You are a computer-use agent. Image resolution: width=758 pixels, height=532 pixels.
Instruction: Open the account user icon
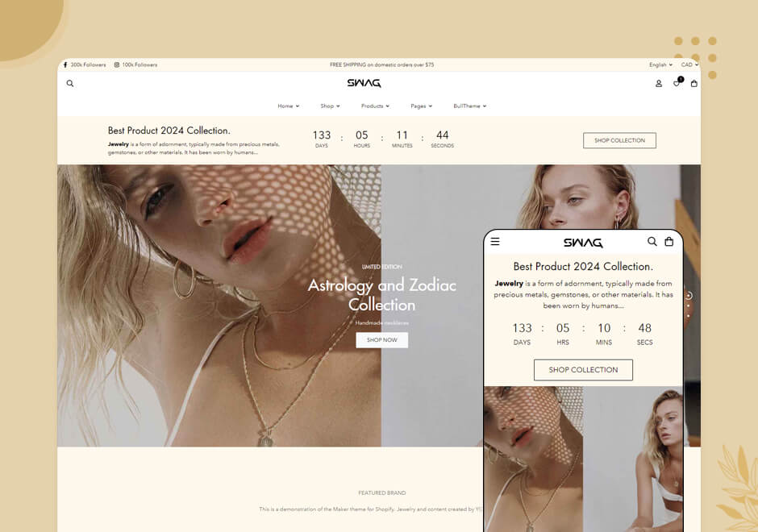click(659, 84)
